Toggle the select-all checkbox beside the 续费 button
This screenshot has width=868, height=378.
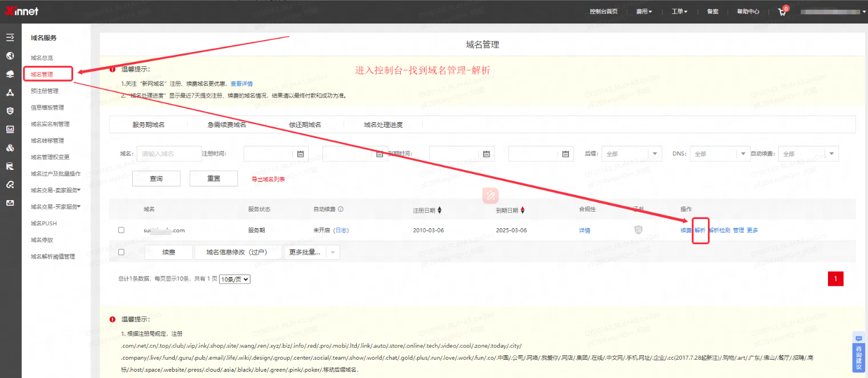click(121, 252)
